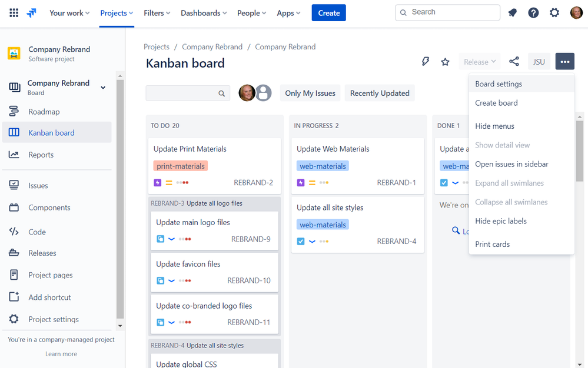Expand the Company Rebrand board chevron
Image resolution: width=588 pixels, height=368 pixels.
click(x=103, y=88)
